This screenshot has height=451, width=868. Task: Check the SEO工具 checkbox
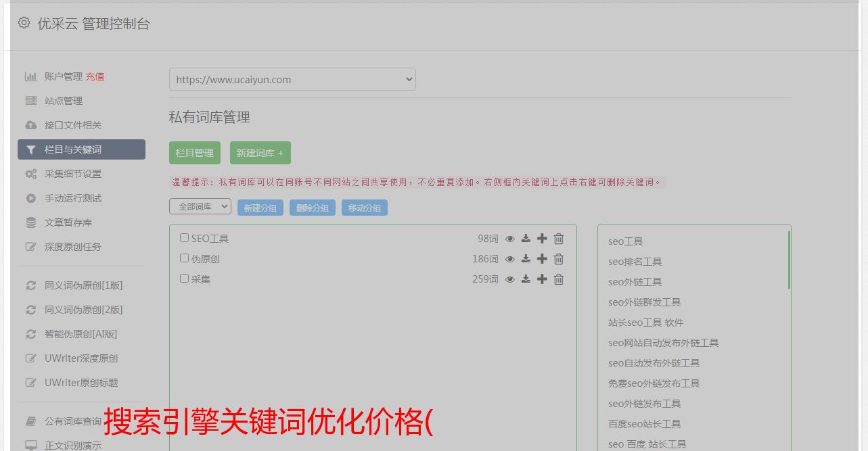184,238
